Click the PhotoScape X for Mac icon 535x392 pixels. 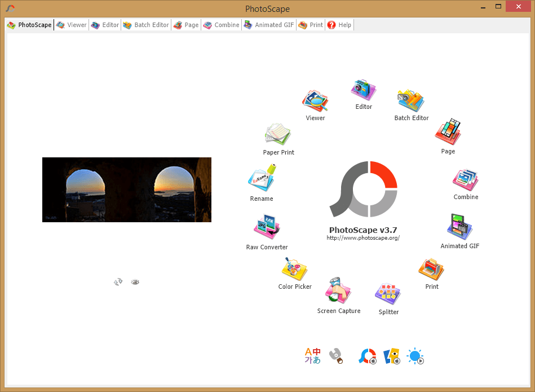[368, 356]
